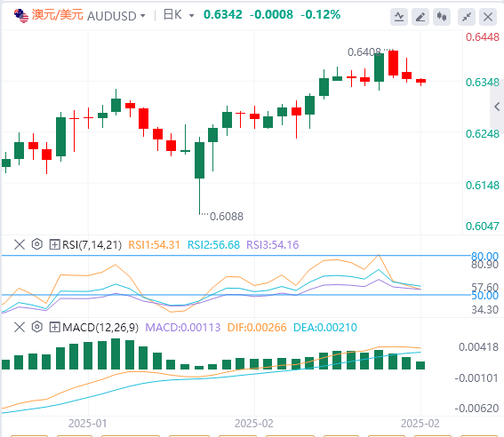Screen dimensions: 504x437
Task: Close the chart panel with X
Action: (x=488, y=17)
